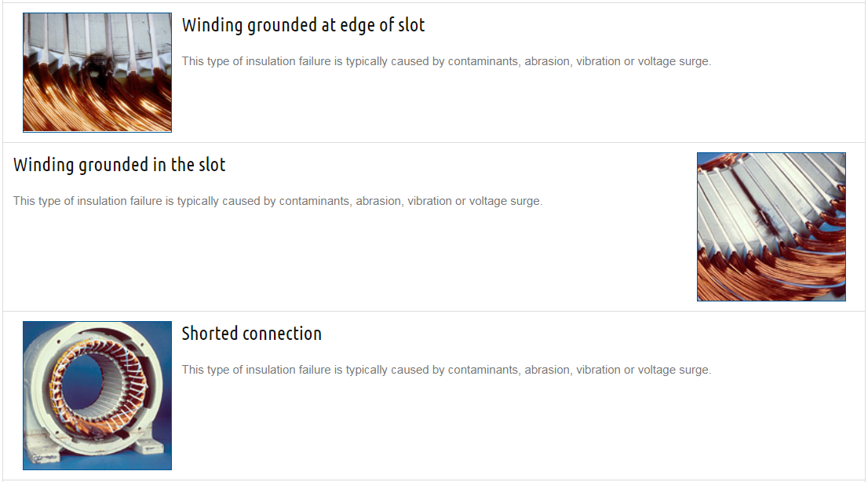Click the word 'Shorted' in the third heading
The image size is (868, 482).
(210, 334)
